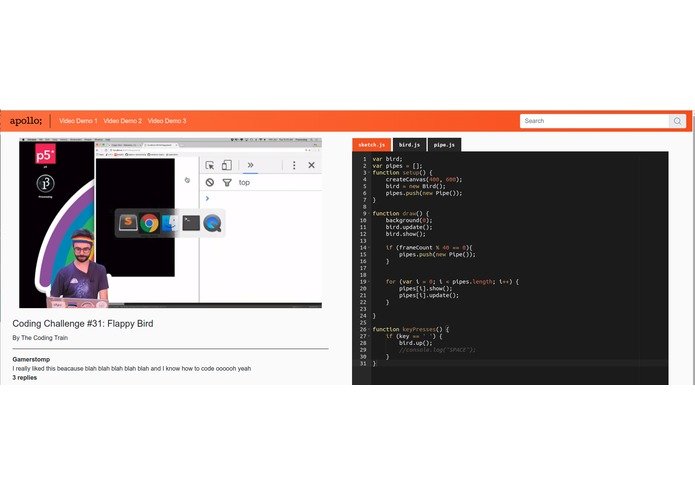Fold the if block at line 14
Viewport: 695px width, 494px height.
coord(369,248)
